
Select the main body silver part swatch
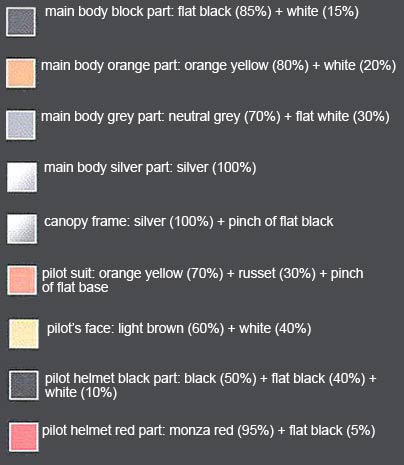click(22, 177)
